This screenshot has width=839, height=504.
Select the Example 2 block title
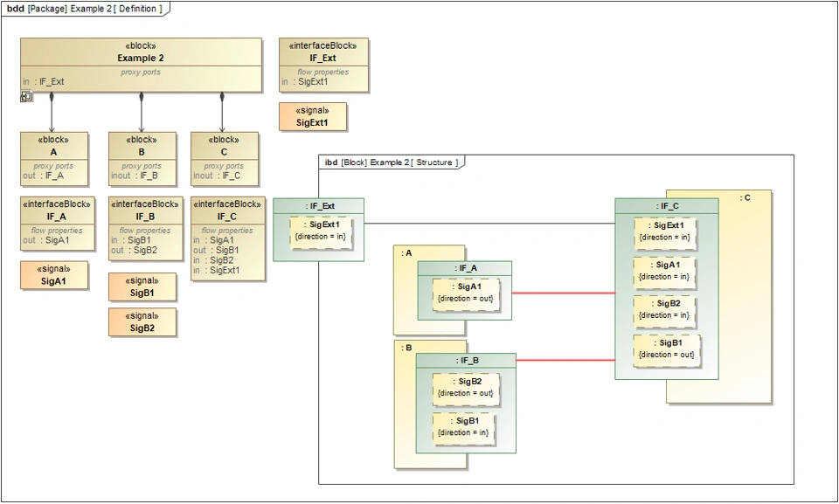[141, 58]
